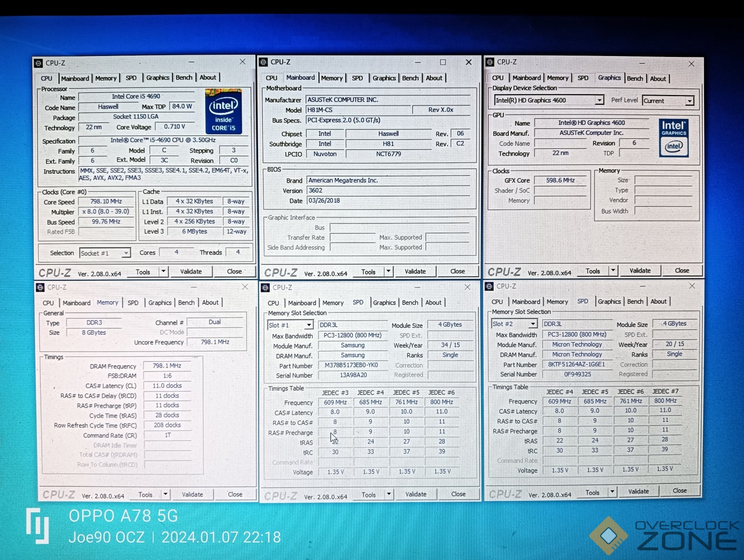Click the Micron part number 8KTF51264AZ-1G6E1

pos(576,364)
